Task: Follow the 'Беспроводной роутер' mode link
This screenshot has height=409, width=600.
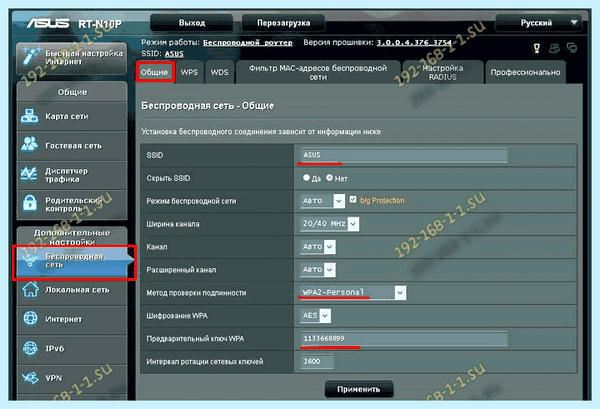Action: click(248, 42)
